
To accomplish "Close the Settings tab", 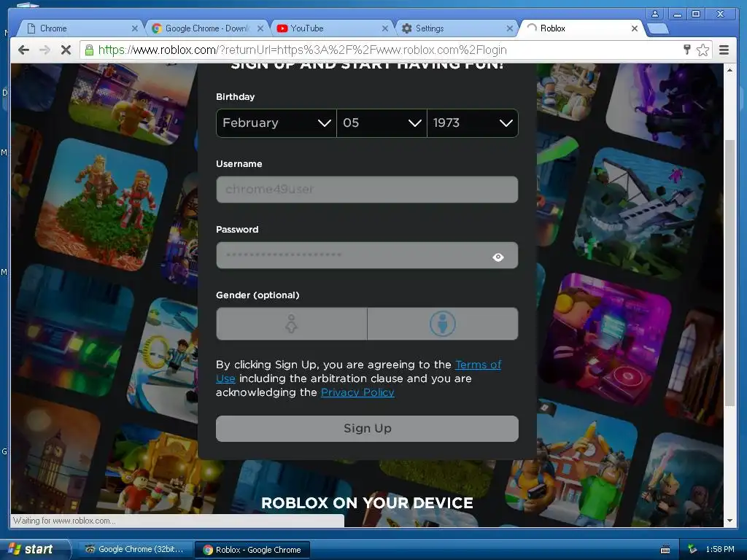I will [x=510, y=28].
